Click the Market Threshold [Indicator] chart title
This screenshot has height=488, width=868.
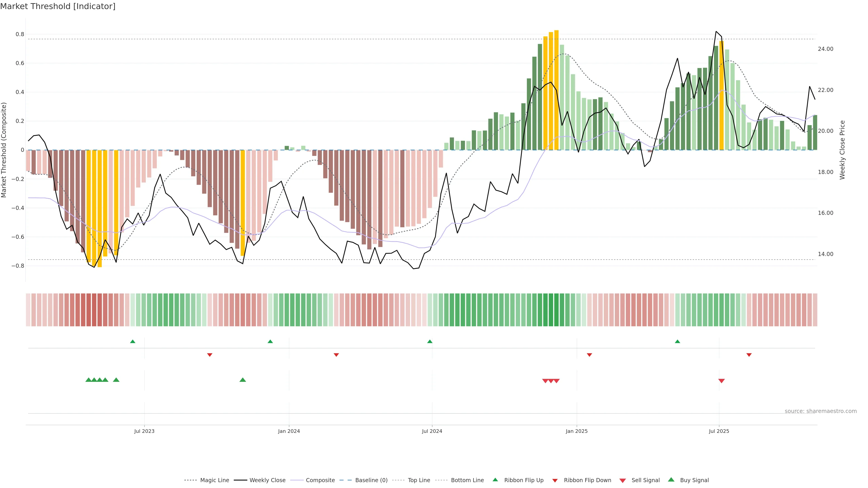pos(58,6)
